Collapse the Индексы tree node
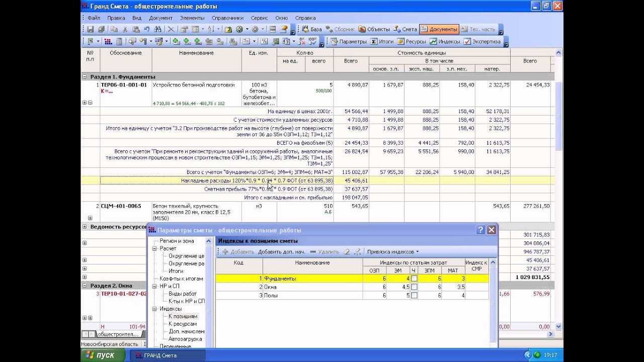 tap(154, 309)
